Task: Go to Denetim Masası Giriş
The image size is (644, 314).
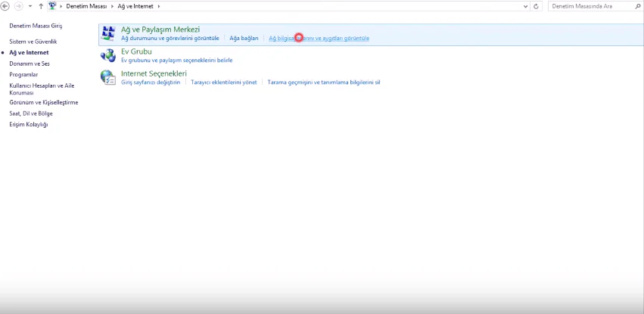Action: coord(36,26)
